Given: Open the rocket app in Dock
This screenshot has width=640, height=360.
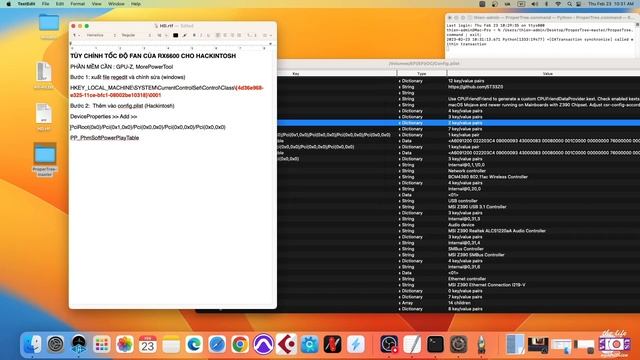Looking at the screenshot, I should (482, 344).
